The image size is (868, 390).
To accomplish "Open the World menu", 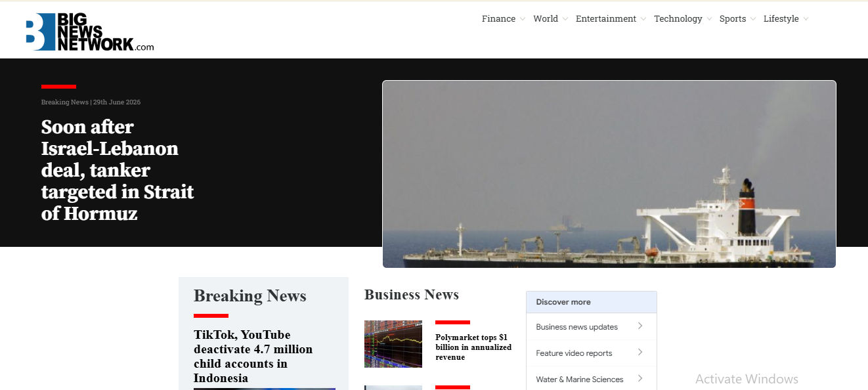I will [x=546, y=19].
